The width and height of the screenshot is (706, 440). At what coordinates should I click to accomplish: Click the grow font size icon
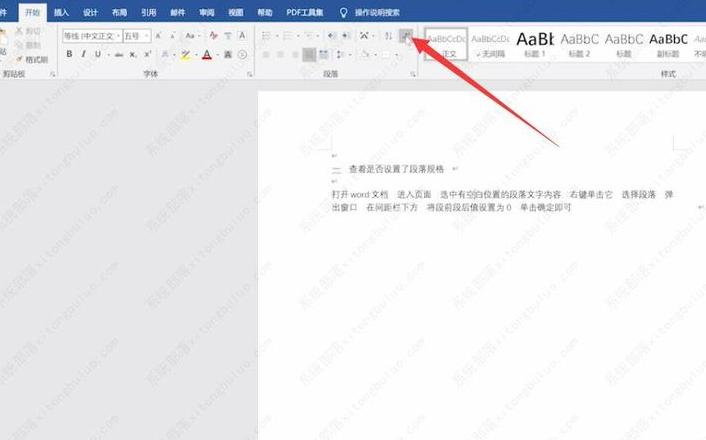click(x=158, y=36)
